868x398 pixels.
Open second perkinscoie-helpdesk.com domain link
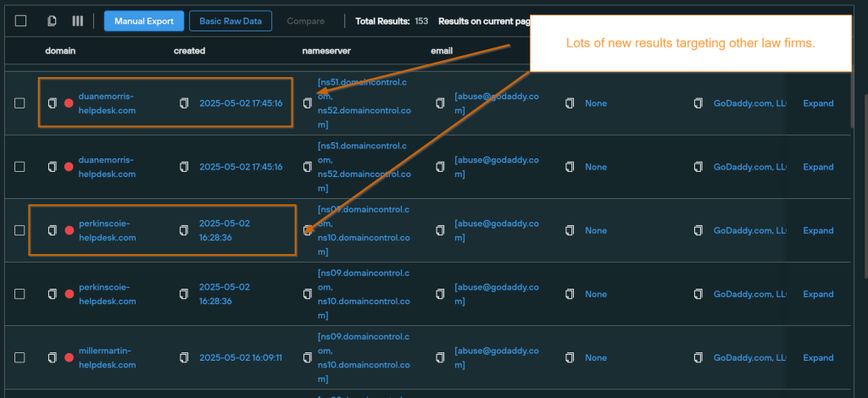tap(108, 294)
